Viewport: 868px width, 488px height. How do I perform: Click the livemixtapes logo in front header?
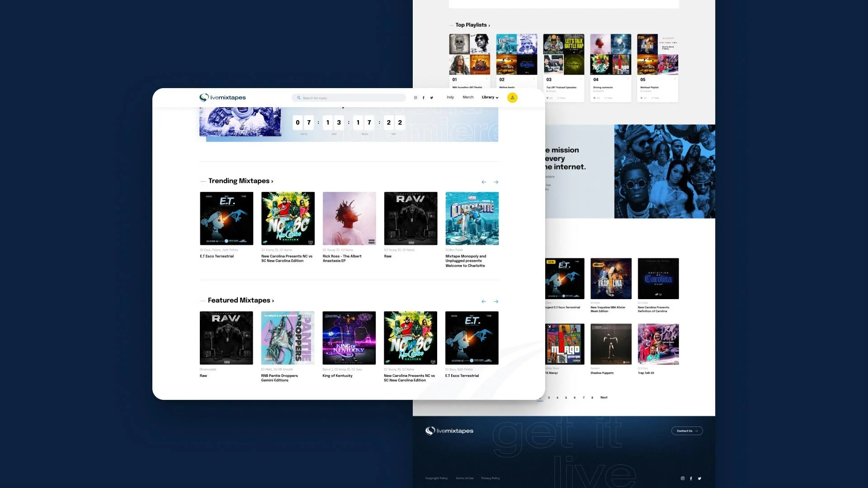tap(222, 98)
